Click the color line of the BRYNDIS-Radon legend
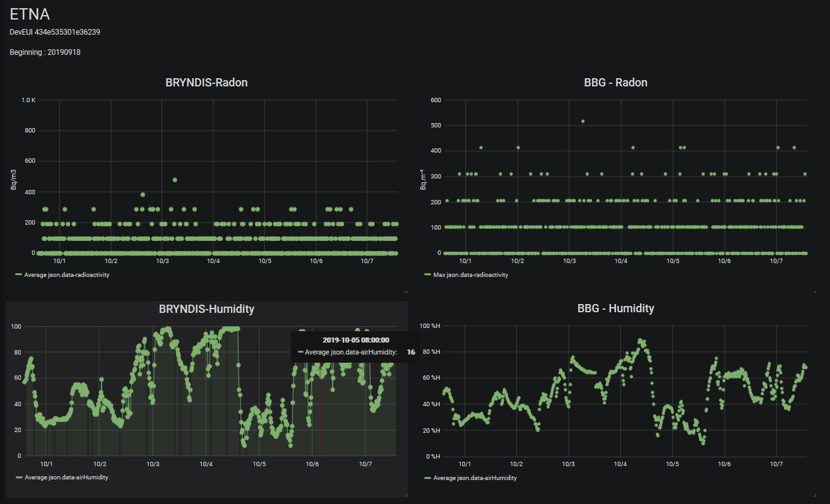 (20, 275)
